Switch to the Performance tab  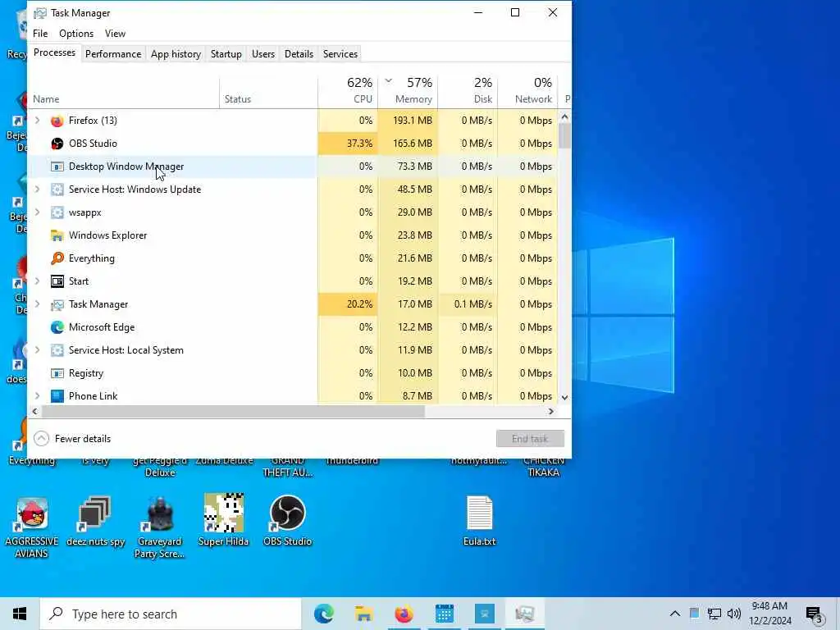point(113,54)
